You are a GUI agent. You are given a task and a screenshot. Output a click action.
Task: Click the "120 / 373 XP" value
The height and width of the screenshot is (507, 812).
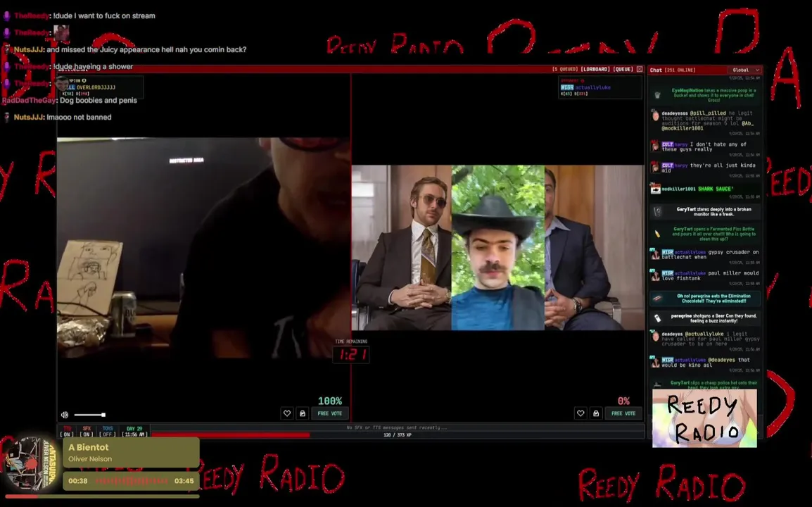pyautogui.click(x=397, y=435)
